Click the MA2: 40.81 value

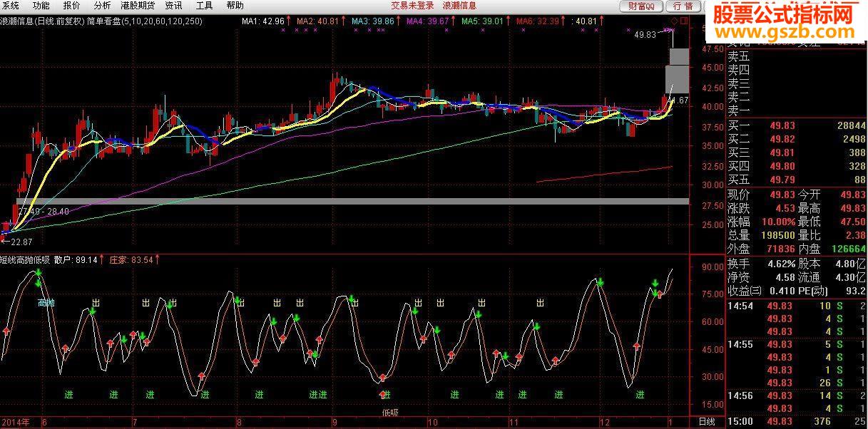318,21
